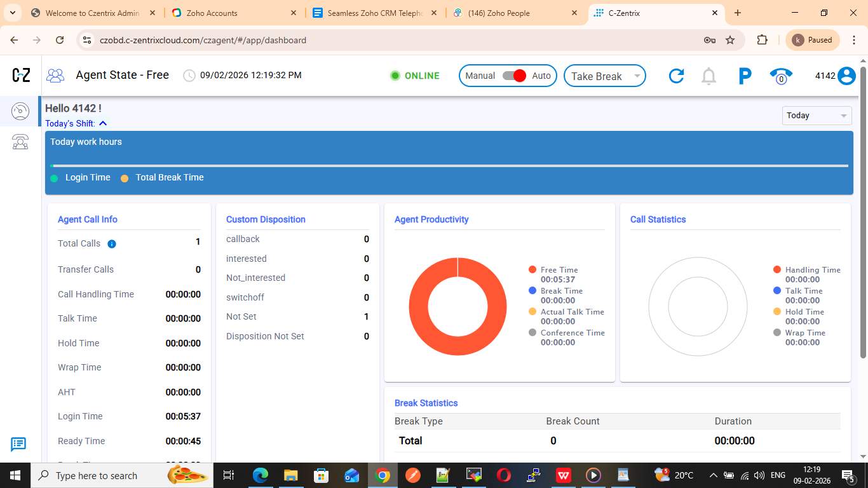Viewport: 868px width, 488px height.
Task: Open the telephone agent sidebar icon
Action: [x=20, y=142]
